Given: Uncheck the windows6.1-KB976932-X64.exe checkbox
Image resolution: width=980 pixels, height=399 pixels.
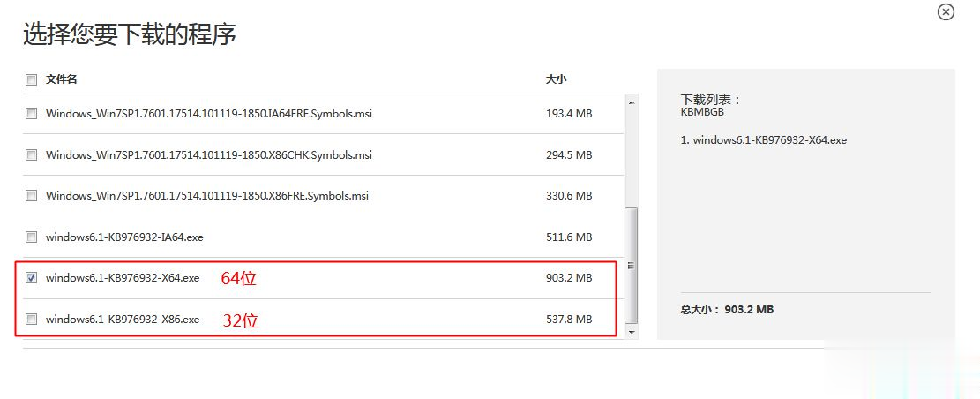Looking at the screenshot, I should (x=31, y=278).
